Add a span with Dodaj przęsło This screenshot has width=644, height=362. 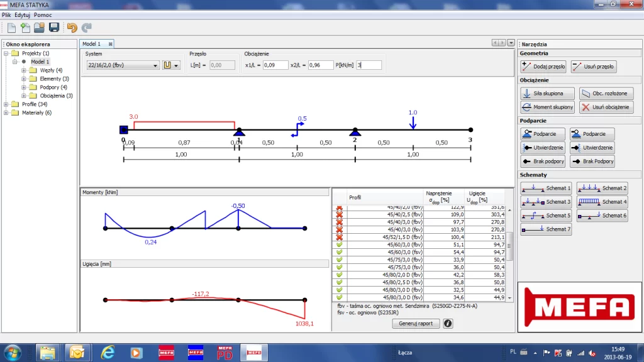(543, 67)
